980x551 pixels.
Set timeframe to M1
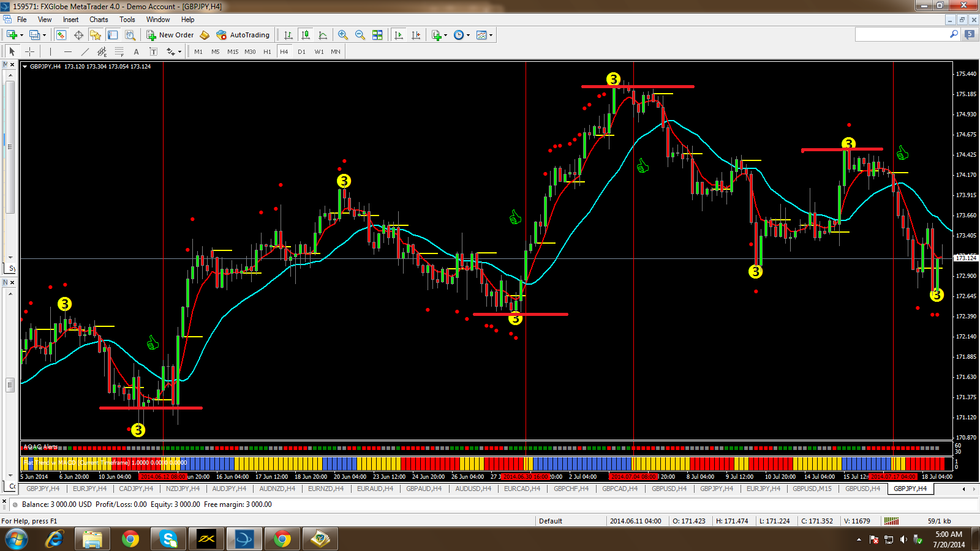tap(198, 51)
